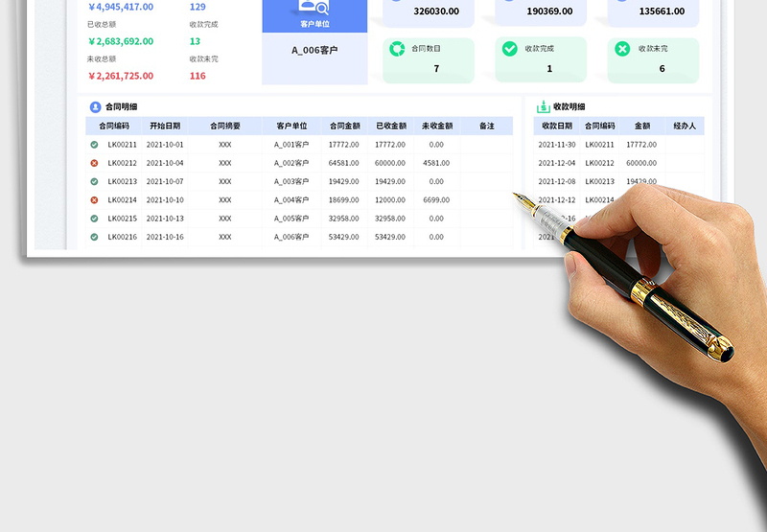Click the 合同金额 column header
This screenshot has height=532, width=767.
pyautogui.click(x=345, y=127)
